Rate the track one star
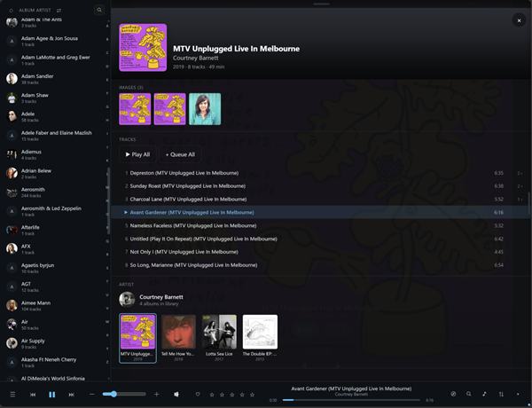532x408 pixels. [212, 395]
